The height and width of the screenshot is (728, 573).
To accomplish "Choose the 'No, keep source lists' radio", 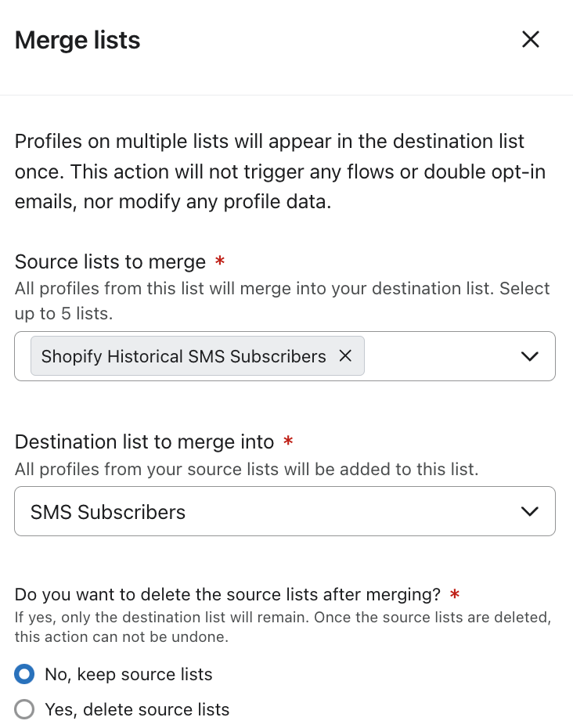I will pos(24,674).
